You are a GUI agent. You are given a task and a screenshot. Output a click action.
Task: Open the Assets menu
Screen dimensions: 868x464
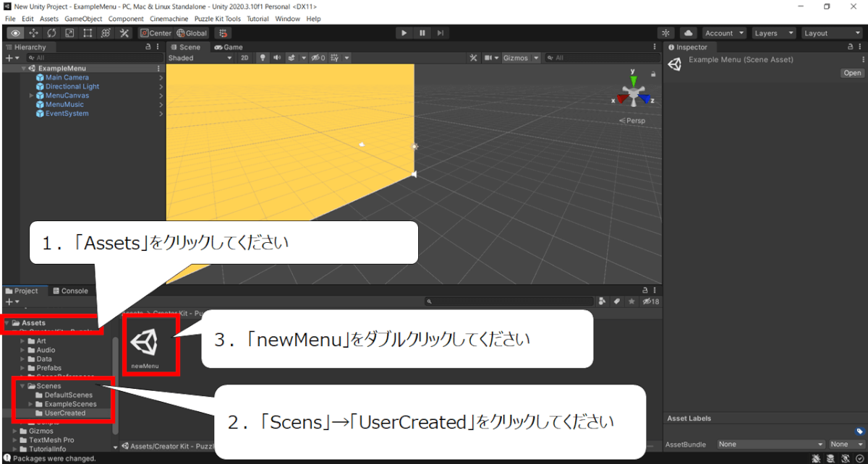[x=49, y=19]
